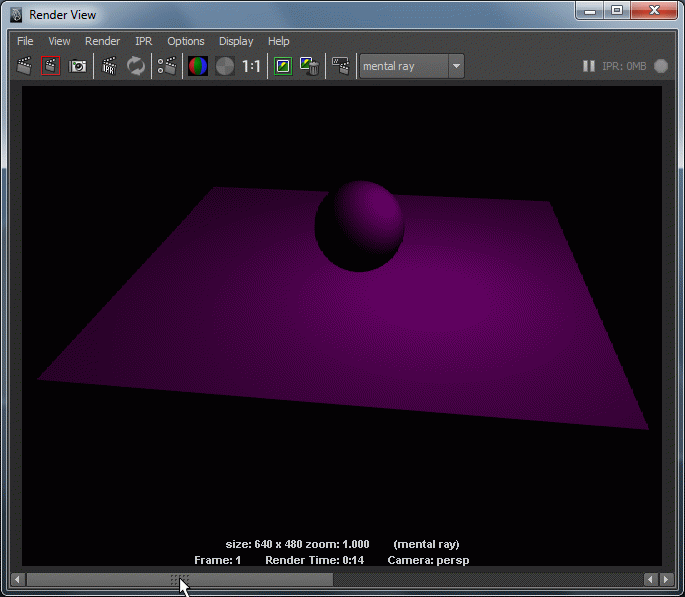This screenshot has height=597, width=685.
Task: Open Render Settings window icon
Action: click(x=166, y=67)
